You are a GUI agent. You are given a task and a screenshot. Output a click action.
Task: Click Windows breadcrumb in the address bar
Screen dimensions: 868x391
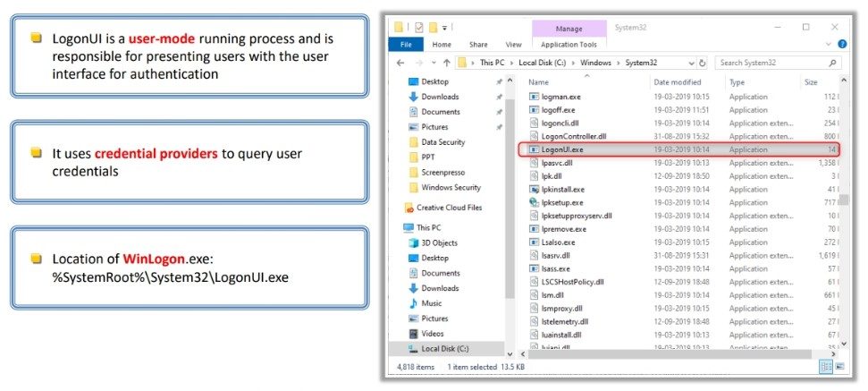[595, 63]
